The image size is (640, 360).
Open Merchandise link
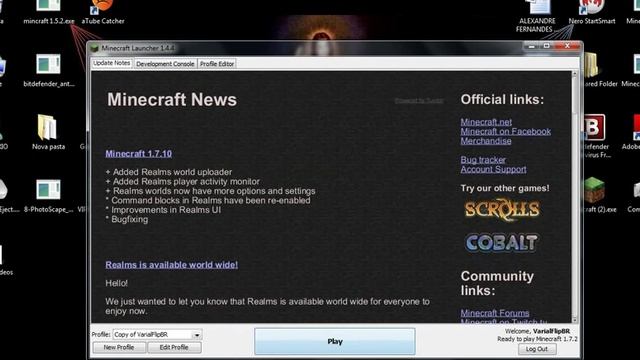486,141
